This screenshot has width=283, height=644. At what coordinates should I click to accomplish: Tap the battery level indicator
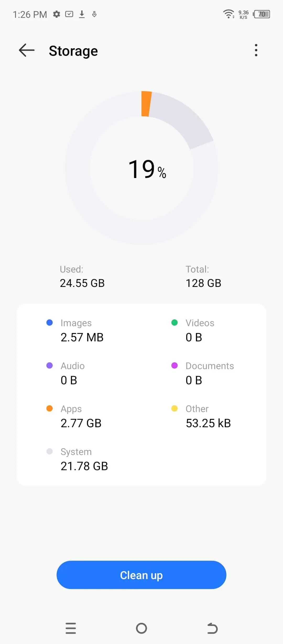(262, 14)
